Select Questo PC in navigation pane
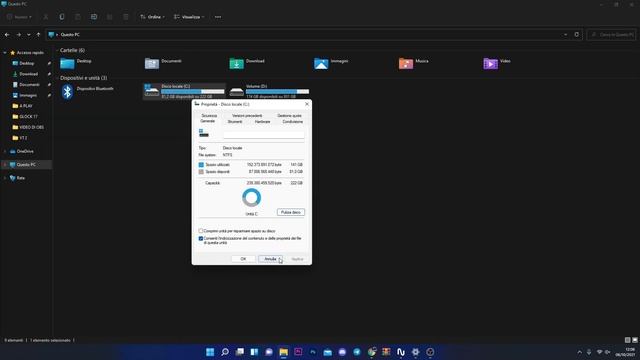Screen dimensions: 640x360 pyautogui.click(x=26, y=164)
